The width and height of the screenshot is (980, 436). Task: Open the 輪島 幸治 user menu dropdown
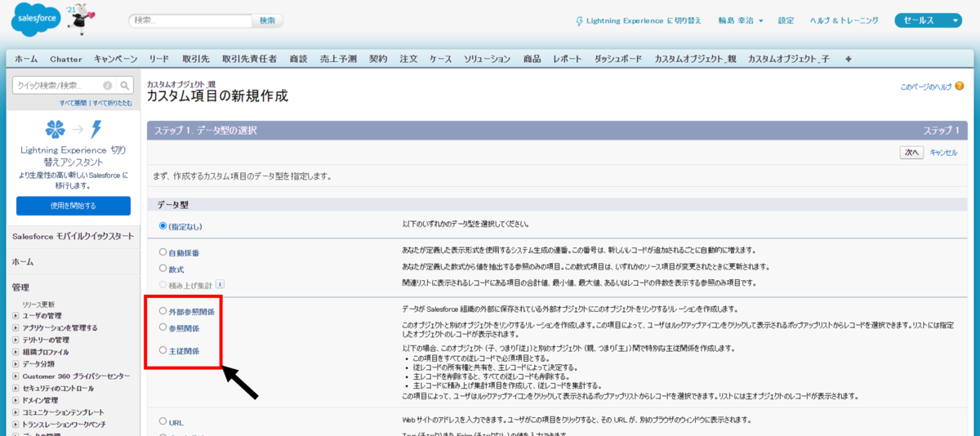click(741, 20)
